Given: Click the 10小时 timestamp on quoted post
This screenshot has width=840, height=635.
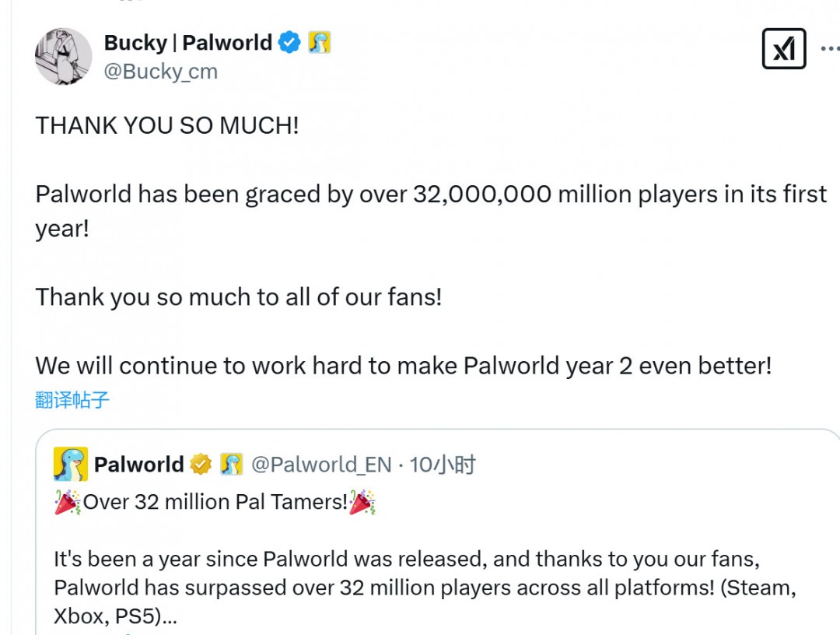Looking at the screenshot, I should 443,465.
